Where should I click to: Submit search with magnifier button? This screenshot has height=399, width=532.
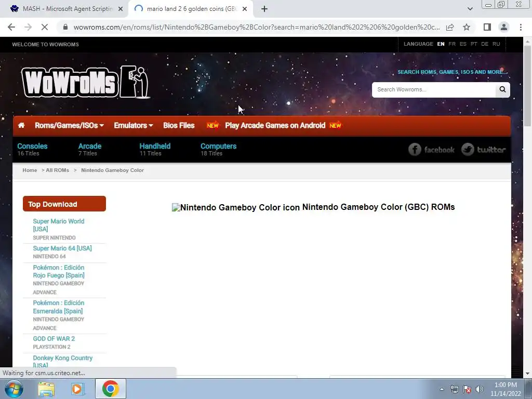coord(502,89)
